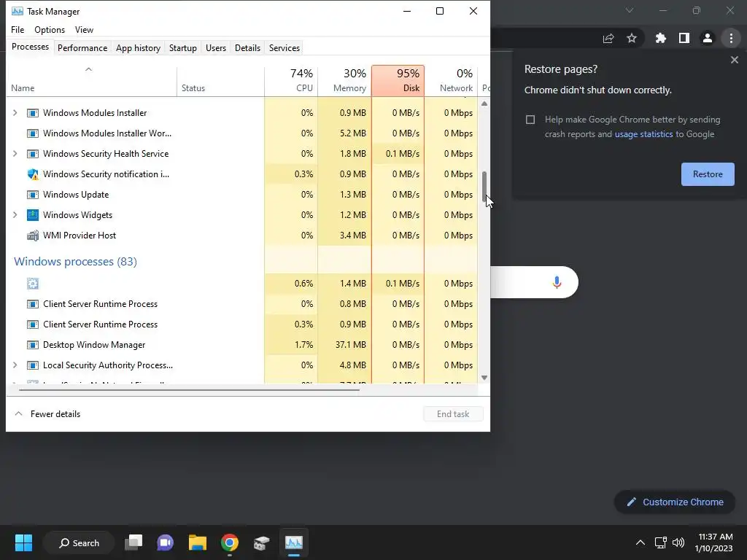747x560 pixels.
Task: Click the Windows Security notification shield icon
Action: pyautogui.click(x=32, y=174)
